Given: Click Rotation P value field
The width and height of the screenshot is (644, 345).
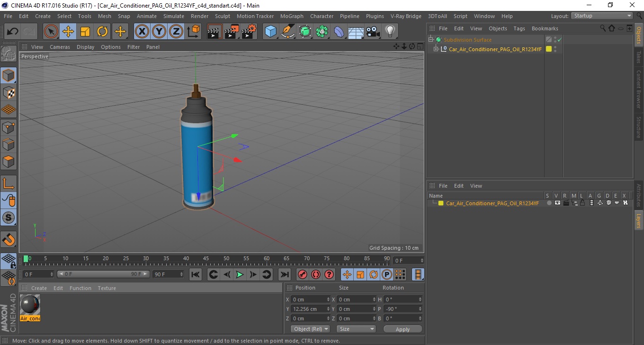Looking at the screenshot, I should point(402,309).
